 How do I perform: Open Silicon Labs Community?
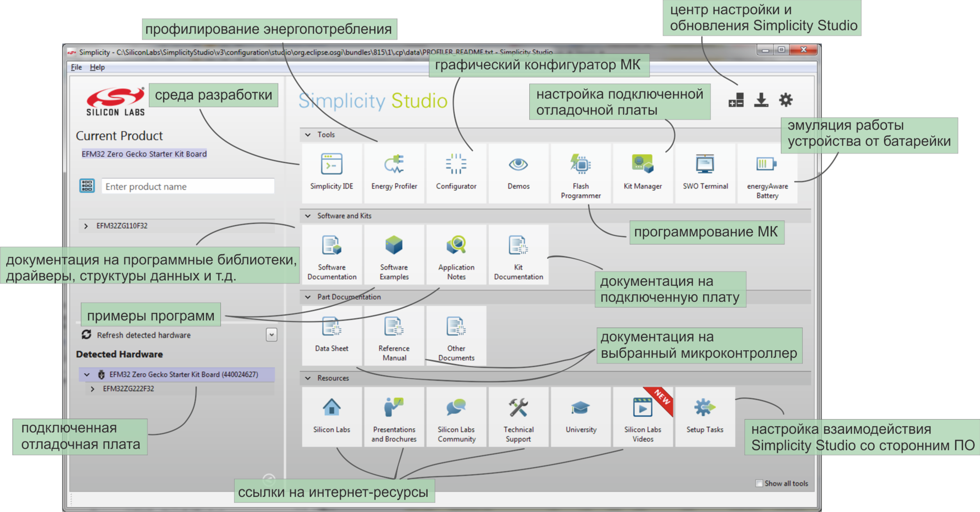456,417
